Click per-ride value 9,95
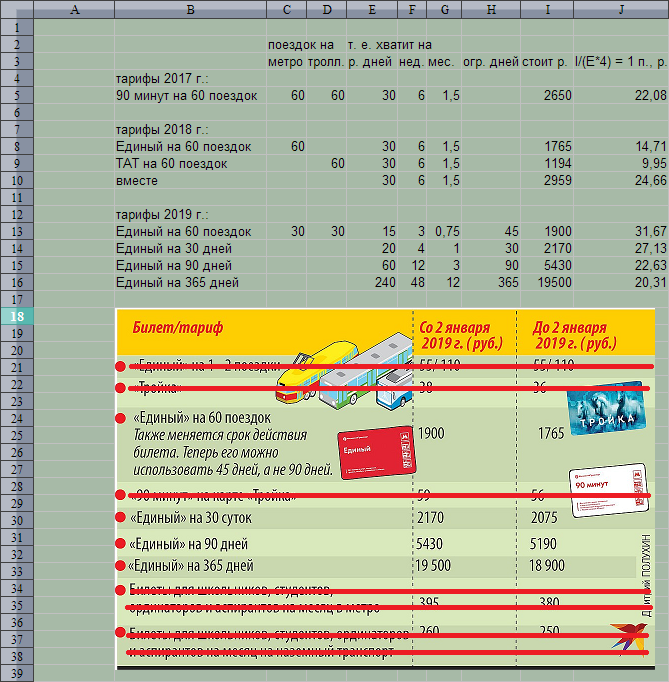Viewport: 669px width, 682px height. tap(621, 164)
